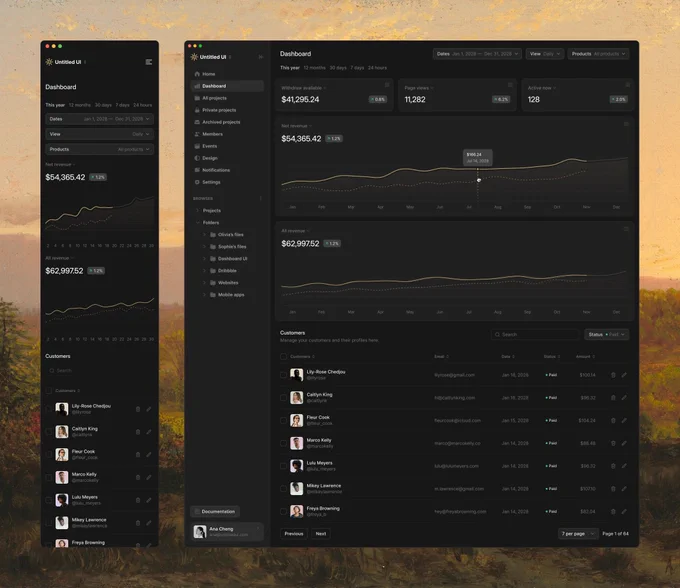The width and height of the screenshot is (680, 588).
Task: Expand Sophie's files folder
Action: click(x=204, y=247)
